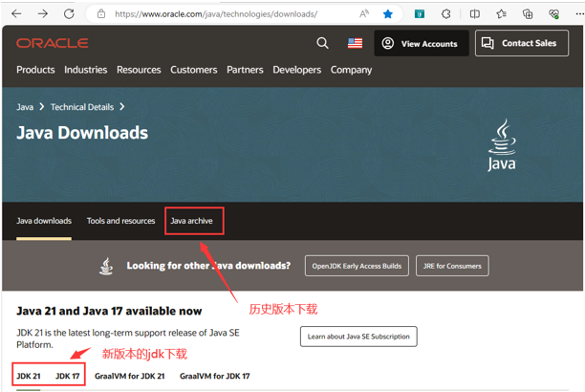Select the JDK 21 tab
Image resolution: width=585 pixels, height=392 pixels.
tap(29, 376)
